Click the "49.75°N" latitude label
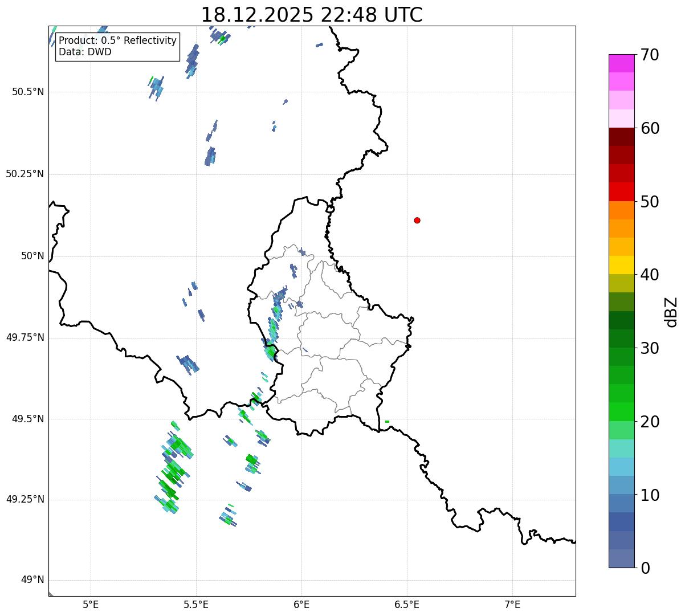 coord(25,337)
